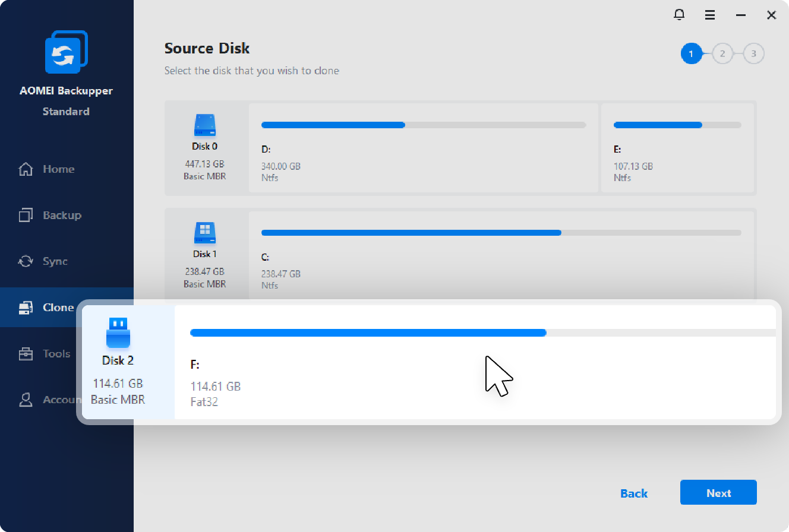Click the Disk 1 Windows system drive icon

205,233
